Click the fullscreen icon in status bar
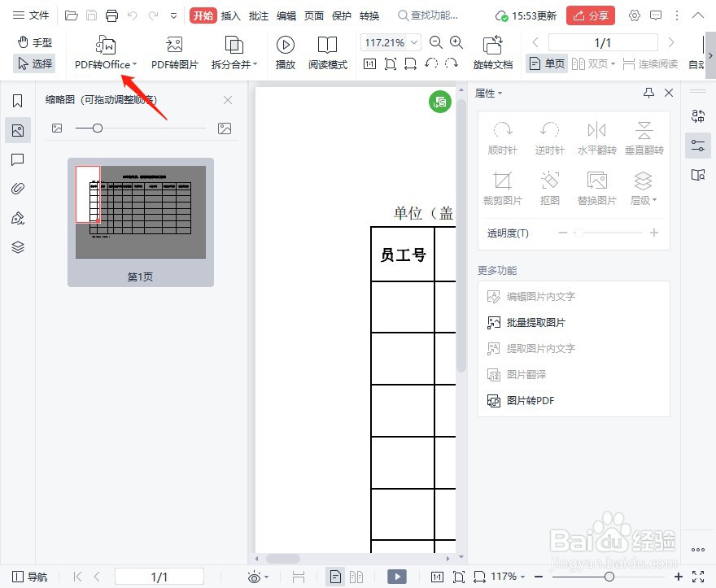The width and height of the screenshot is (716, 588). 698,577
